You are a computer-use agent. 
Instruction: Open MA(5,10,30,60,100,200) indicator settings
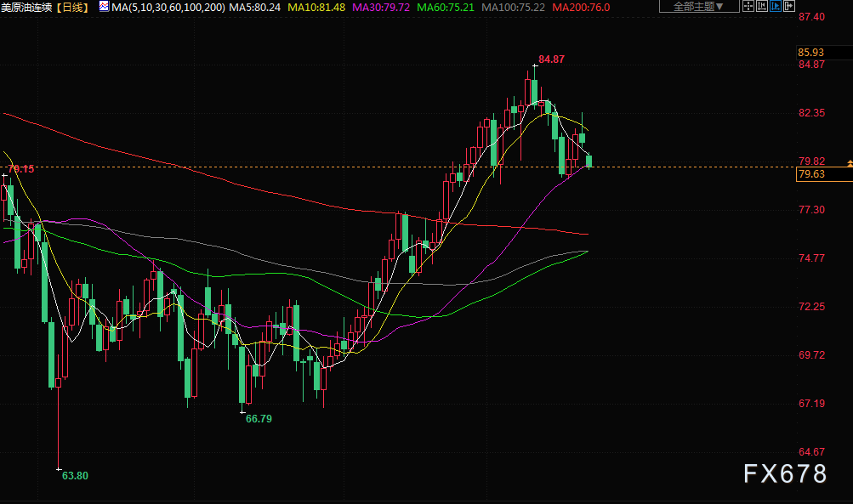coord(168,8)
